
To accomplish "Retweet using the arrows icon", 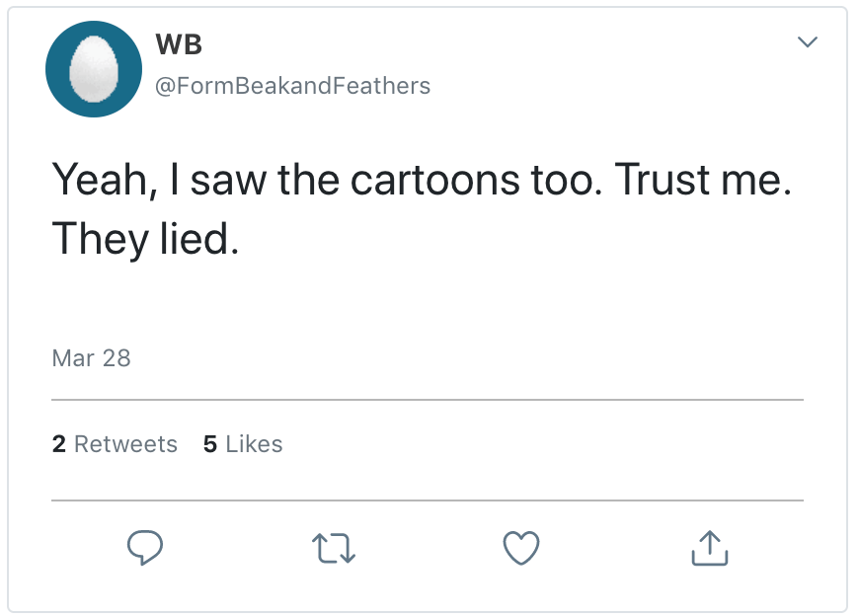I will pos(333,548).
